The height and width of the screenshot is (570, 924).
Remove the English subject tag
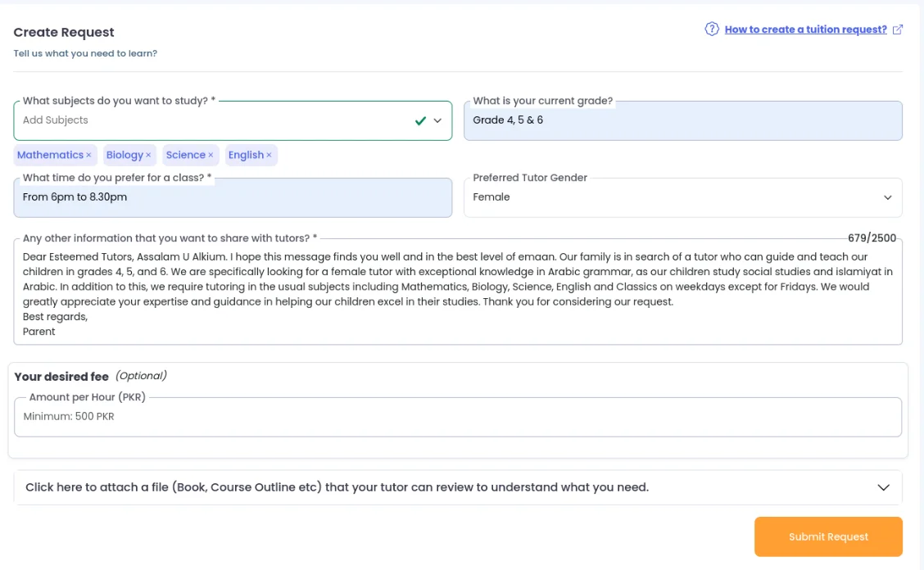(269, 156)
